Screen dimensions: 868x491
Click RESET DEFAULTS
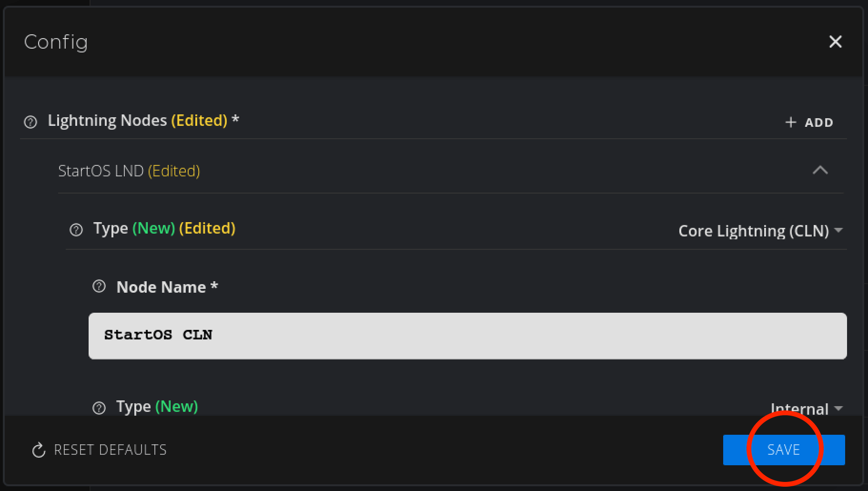(110, 450)
